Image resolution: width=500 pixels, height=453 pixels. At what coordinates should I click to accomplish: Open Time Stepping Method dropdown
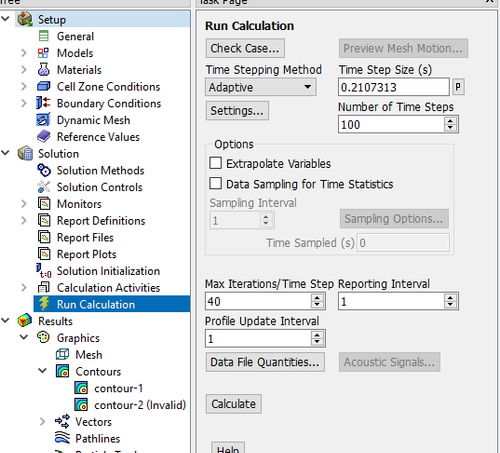pos(261,87)
